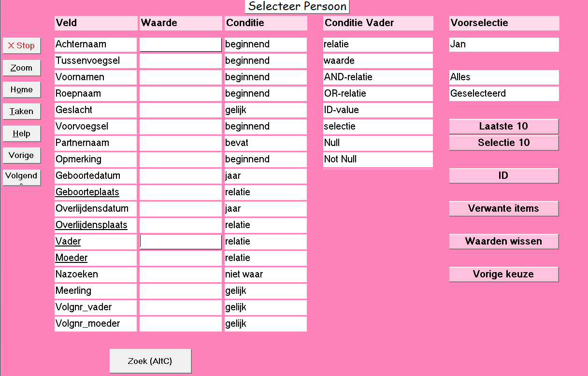Click the 'Selecteer Persoon' title

click(297, 6)
